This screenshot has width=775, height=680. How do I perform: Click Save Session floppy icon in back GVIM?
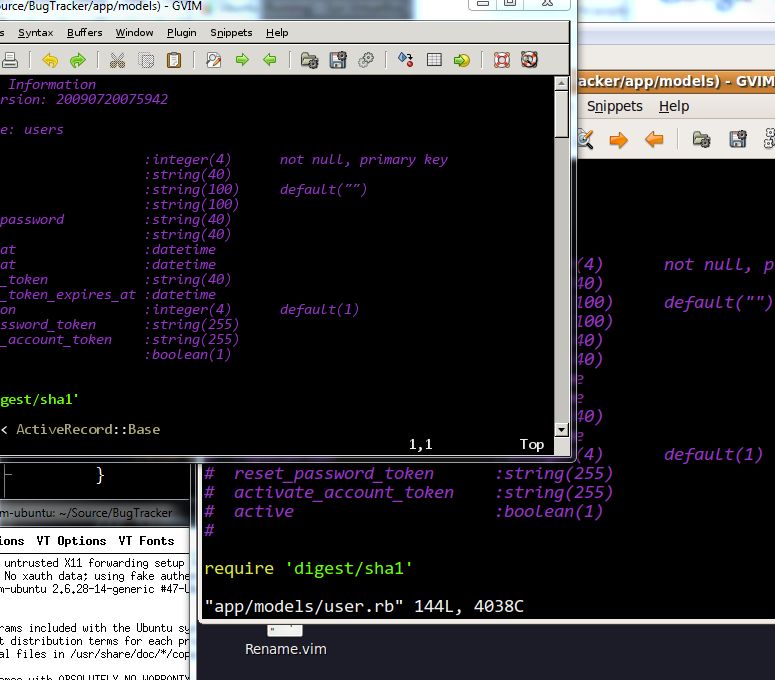click(738, 139)
